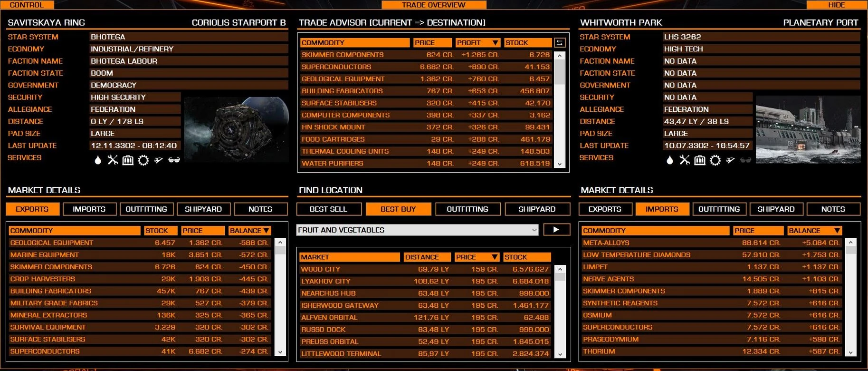
Task: Click the Whitworth imports list scrollbar thumb
Action: [x=851, y=249]
